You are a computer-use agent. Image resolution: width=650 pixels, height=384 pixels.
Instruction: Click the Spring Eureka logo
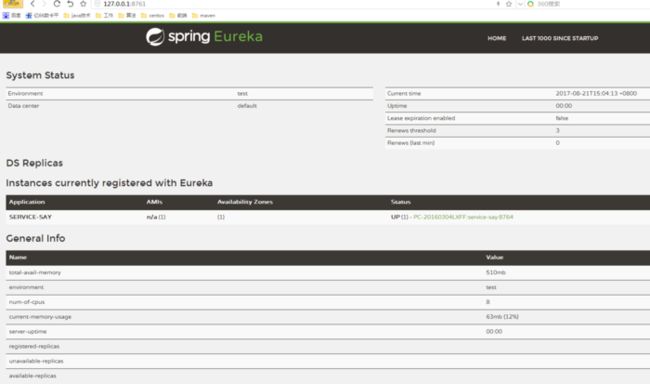[204, 37]
